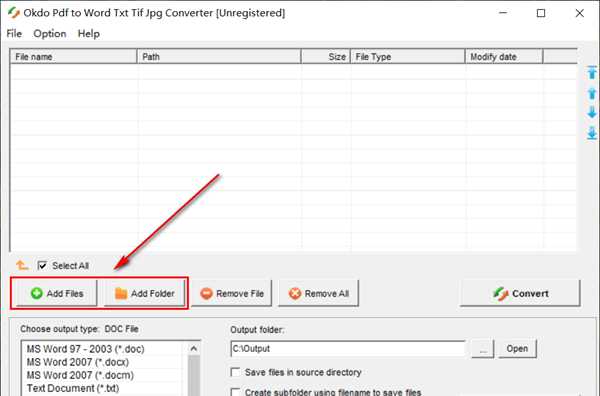The width and height of the screenshot is (600, 396).
Task: Close the converter window
Action: pyautogui.click(x=579, y=13)
